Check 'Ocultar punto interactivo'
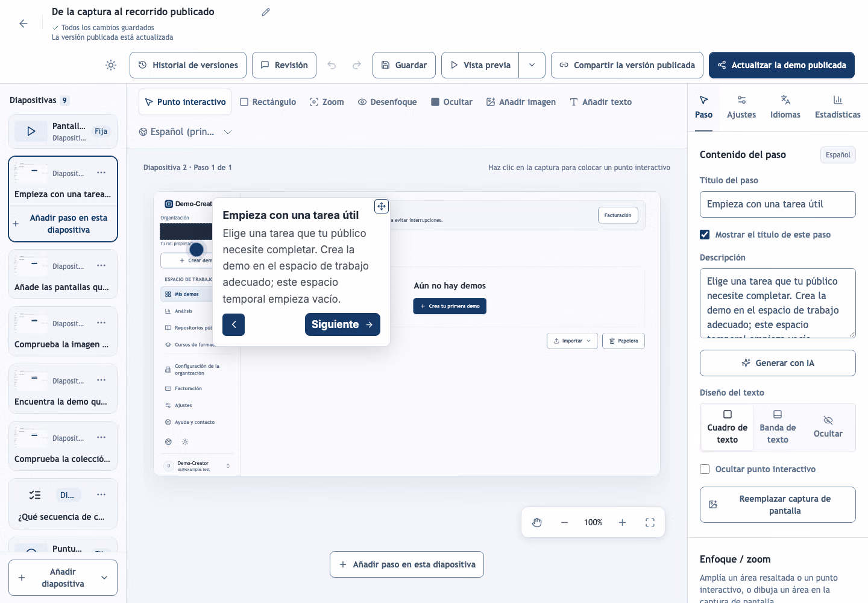Viewport: 868px width, 603px height. point(705,469)
